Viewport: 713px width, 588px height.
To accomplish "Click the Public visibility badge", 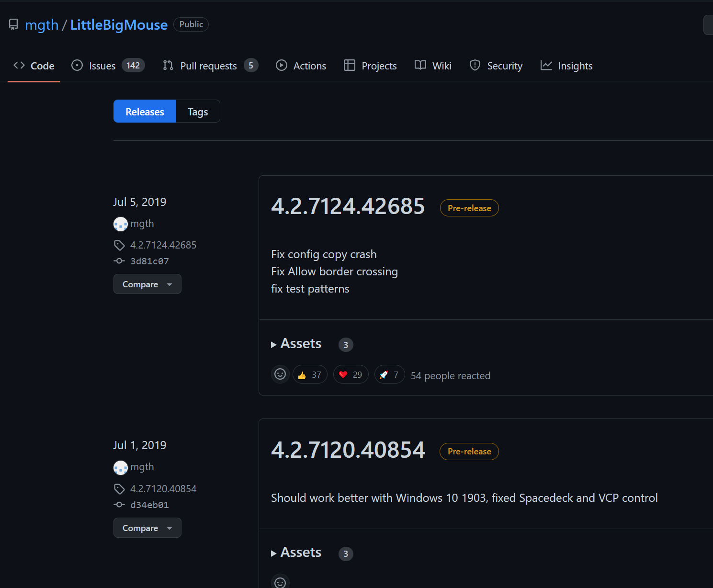I will pos(191,24).
